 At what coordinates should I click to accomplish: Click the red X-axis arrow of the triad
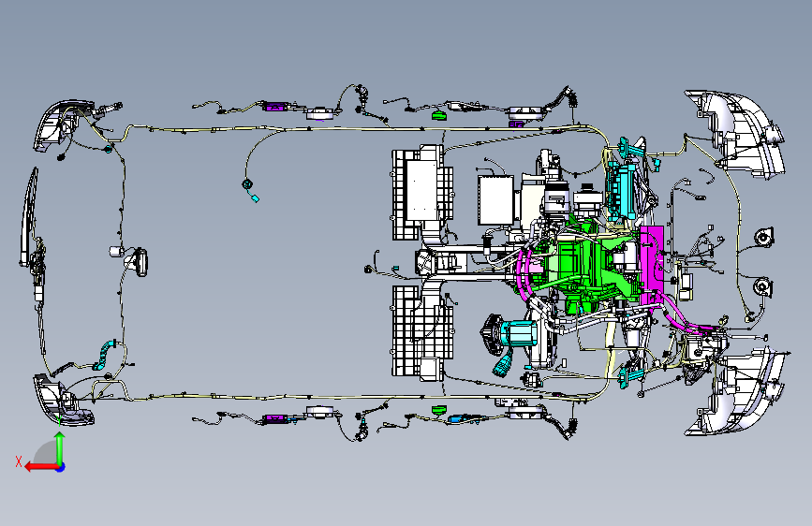(x=41, y=467)
